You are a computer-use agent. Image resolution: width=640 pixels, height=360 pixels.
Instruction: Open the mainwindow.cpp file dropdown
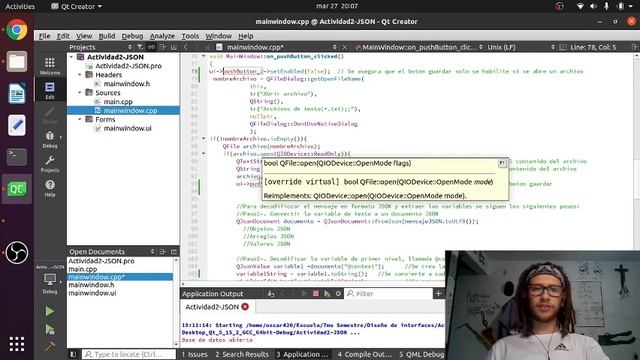click(x=277, y=47)
